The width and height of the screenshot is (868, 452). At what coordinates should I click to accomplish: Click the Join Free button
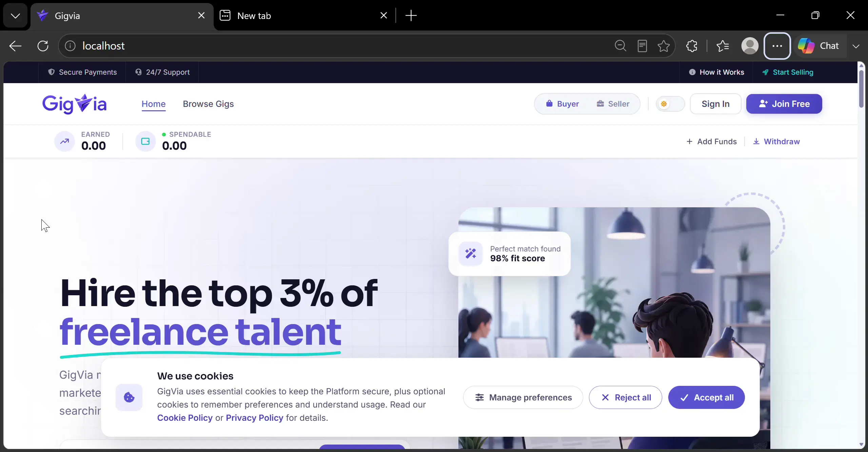click(784, 104)
